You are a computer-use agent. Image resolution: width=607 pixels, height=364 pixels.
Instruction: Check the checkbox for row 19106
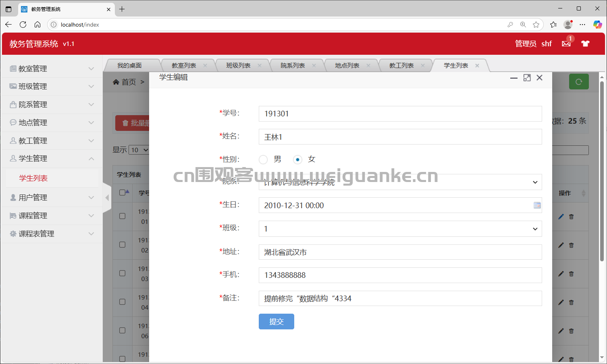(x=122, y=331)
